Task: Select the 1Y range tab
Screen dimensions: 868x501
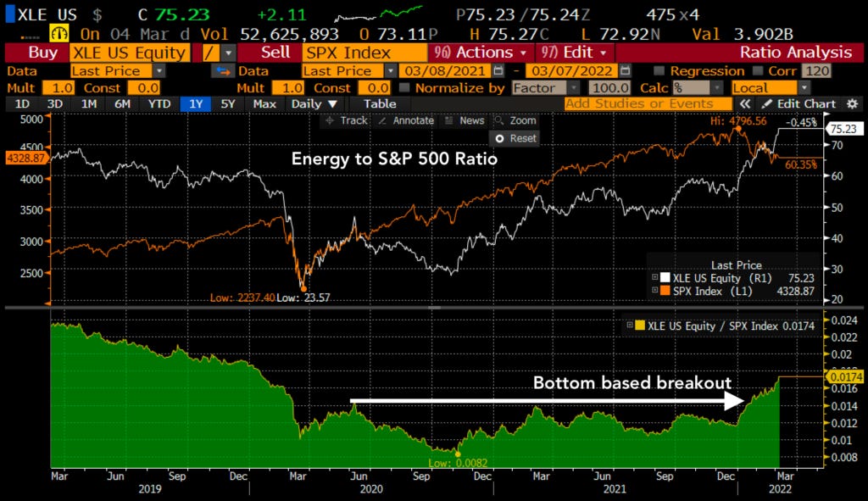Action: (196, 103)
